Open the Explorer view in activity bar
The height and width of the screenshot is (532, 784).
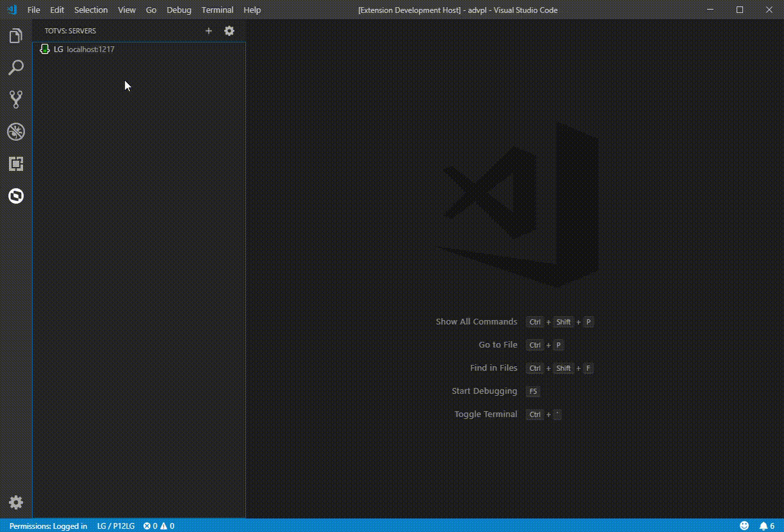pos(16,36)
